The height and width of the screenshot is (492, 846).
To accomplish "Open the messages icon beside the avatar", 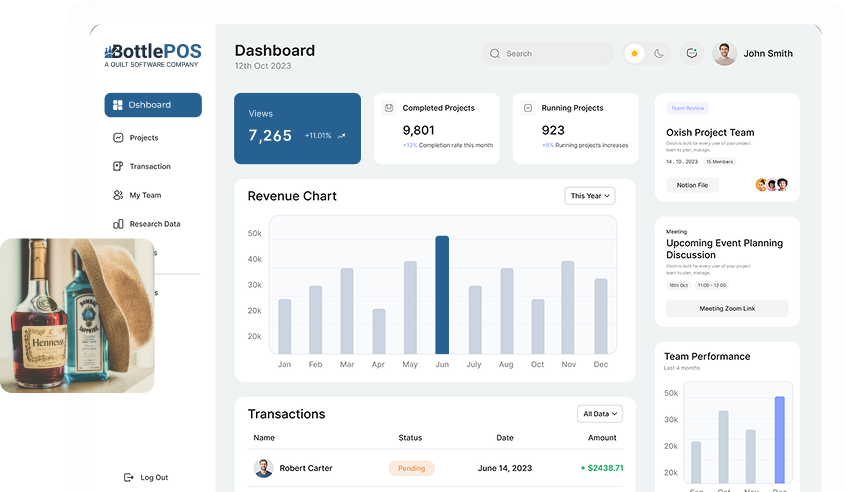I will 691,54.
